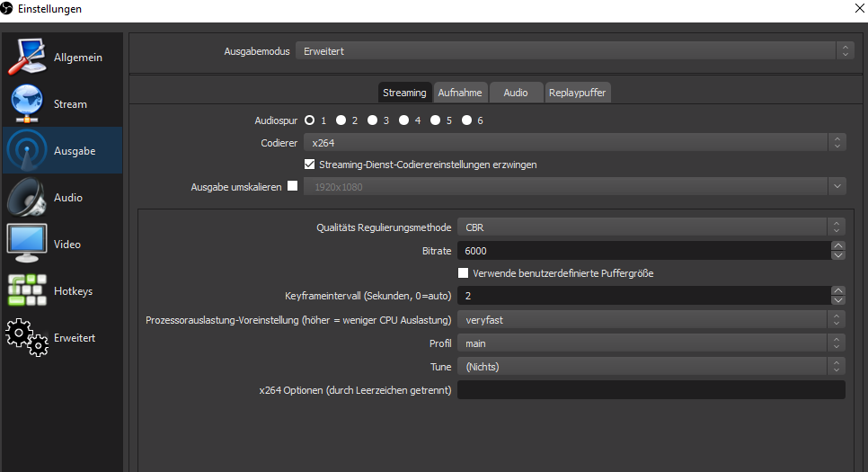Click the Erweitert gears icon
This screenshot has height=472, width=868.
pyautogui.click(x=27, y=338)
